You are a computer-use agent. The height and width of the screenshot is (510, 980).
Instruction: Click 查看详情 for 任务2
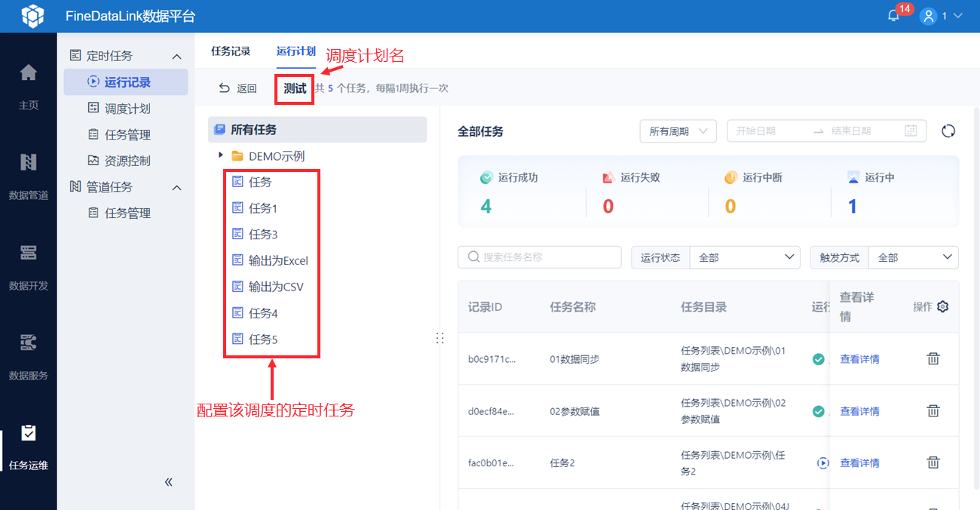[859, 462]
